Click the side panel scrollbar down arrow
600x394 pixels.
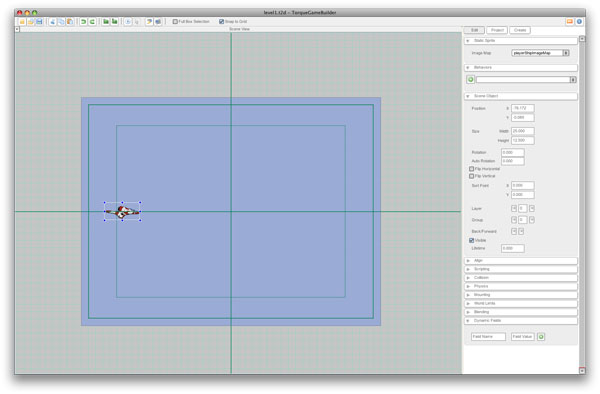[x=582, y=370]
